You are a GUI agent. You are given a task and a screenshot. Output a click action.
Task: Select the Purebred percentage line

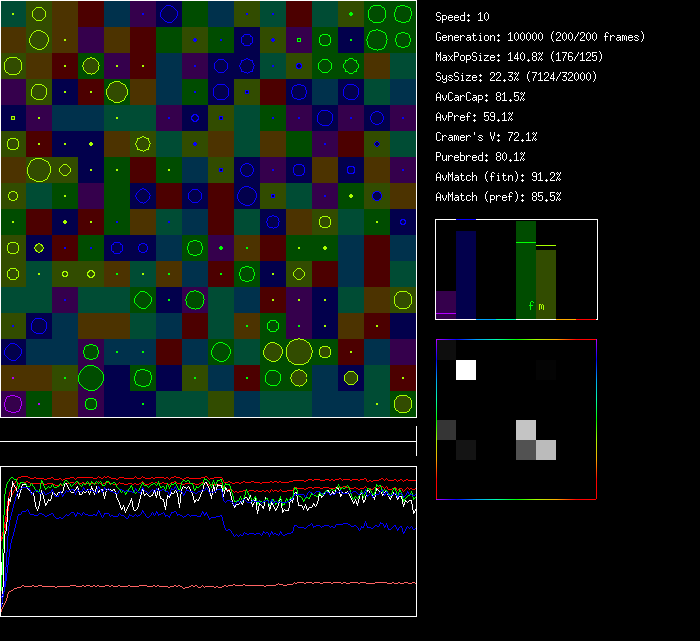[480, 157]
